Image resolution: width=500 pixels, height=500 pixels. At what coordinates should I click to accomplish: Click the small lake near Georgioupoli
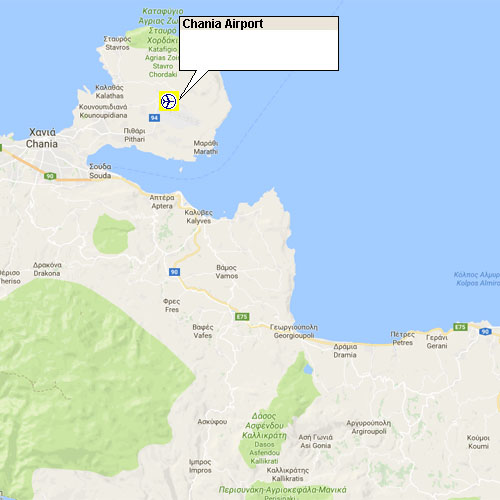(308, 369)
